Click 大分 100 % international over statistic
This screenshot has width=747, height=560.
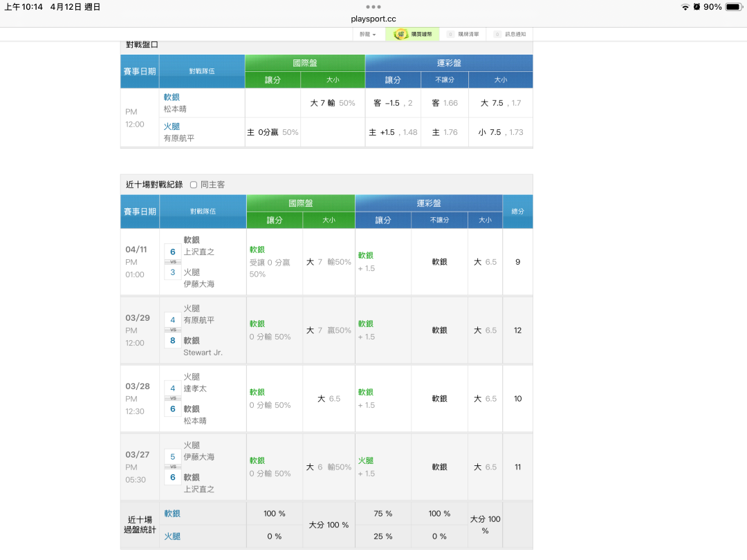(329, 525)
